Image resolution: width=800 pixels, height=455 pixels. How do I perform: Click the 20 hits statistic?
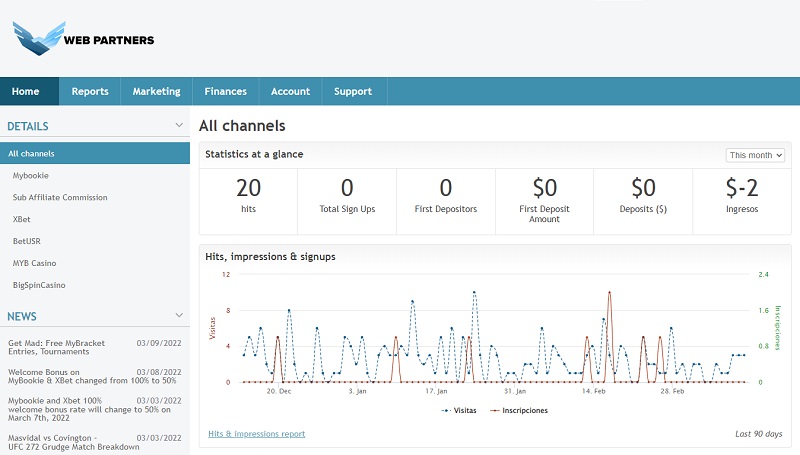pos(248,194)
